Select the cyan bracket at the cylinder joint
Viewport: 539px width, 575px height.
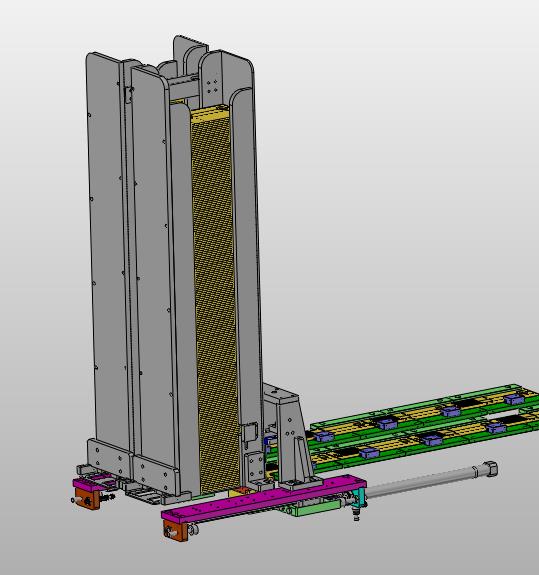tap(360, 496)
